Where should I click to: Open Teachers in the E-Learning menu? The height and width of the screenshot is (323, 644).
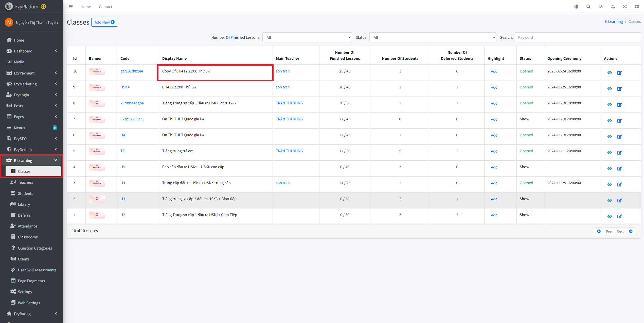pos(25,182)
